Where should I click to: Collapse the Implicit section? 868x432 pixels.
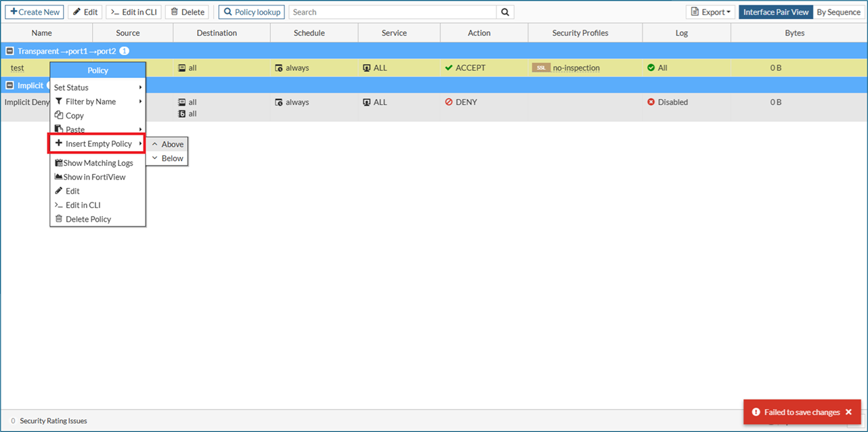point(9,85)
